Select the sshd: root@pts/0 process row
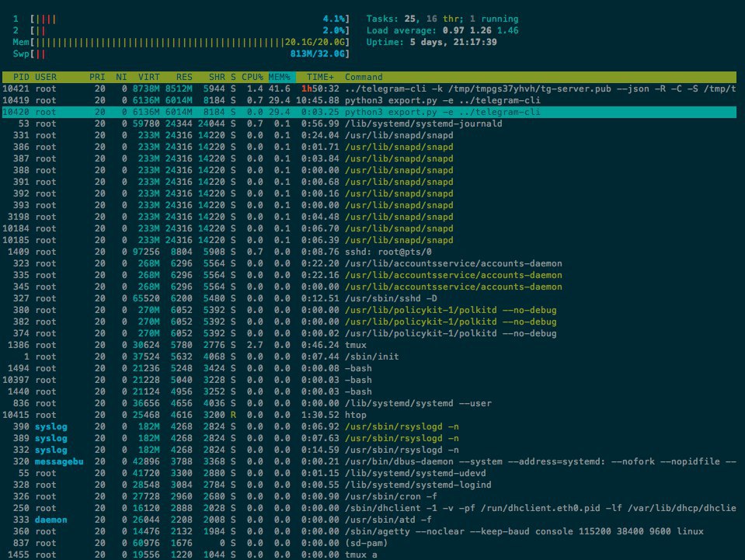This screenshot has width=745, height=560. coord(369,252)
